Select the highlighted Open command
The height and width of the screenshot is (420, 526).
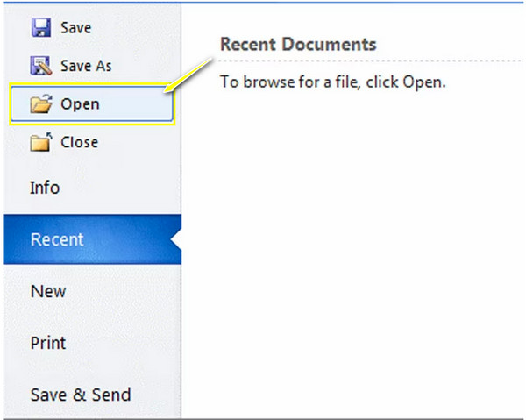click(x=92, y=104)
